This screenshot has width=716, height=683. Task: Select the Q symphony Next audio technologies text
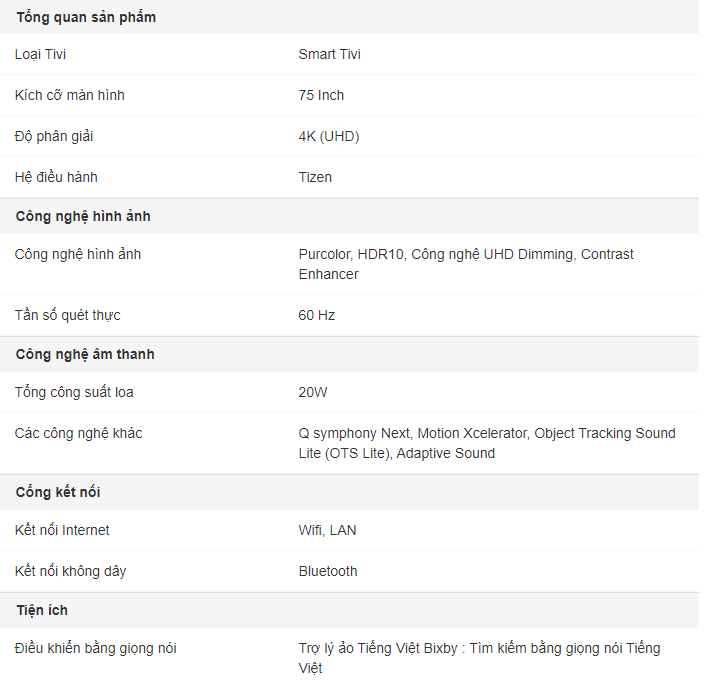tap(487, 443)
